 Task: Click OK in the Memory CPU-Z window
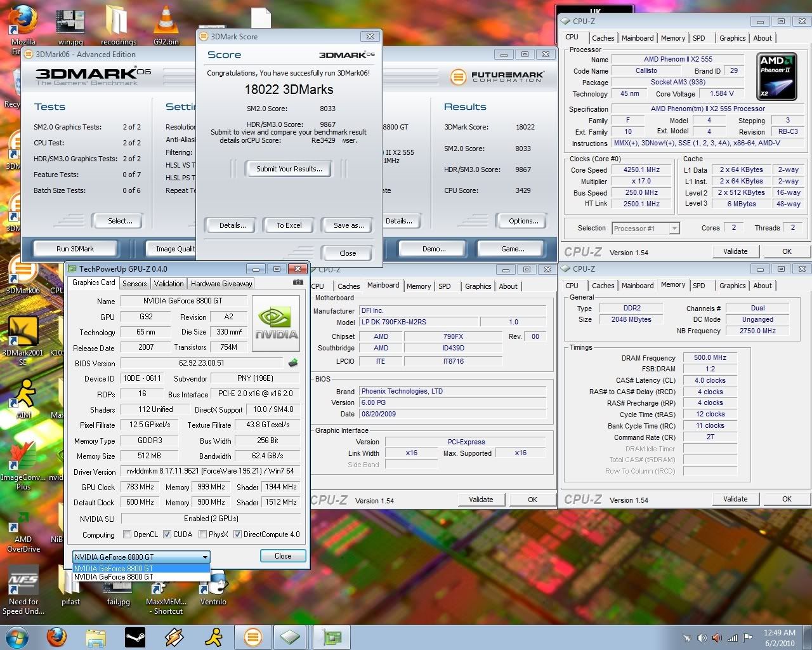[x=787, y=499]
